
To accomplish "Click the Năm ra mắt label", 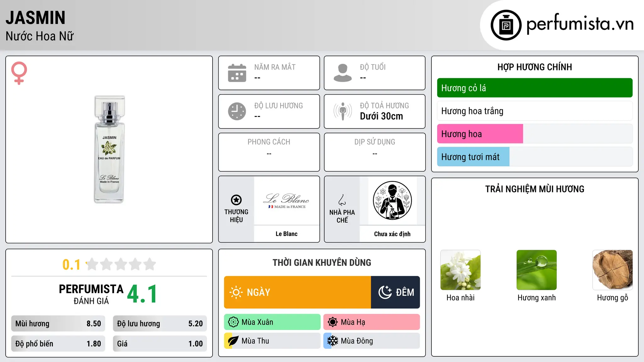I will tap(275, 67).
